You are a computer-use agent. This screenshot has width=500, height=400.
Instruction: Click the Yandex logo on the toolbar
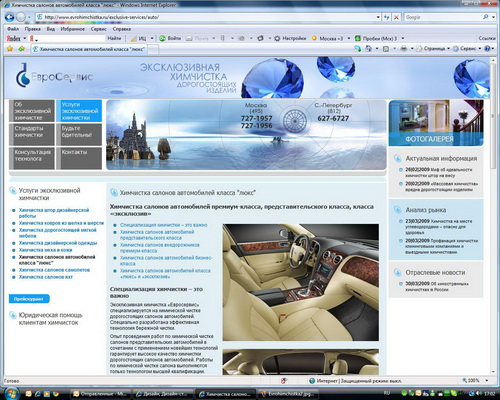point(14,39)
